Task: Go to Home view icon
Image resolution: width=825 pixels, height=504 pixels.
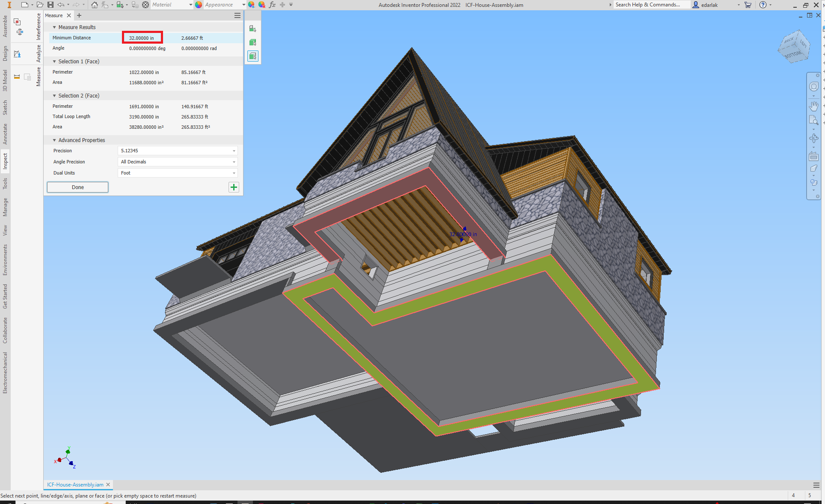Action: click(x=95, y=5)
